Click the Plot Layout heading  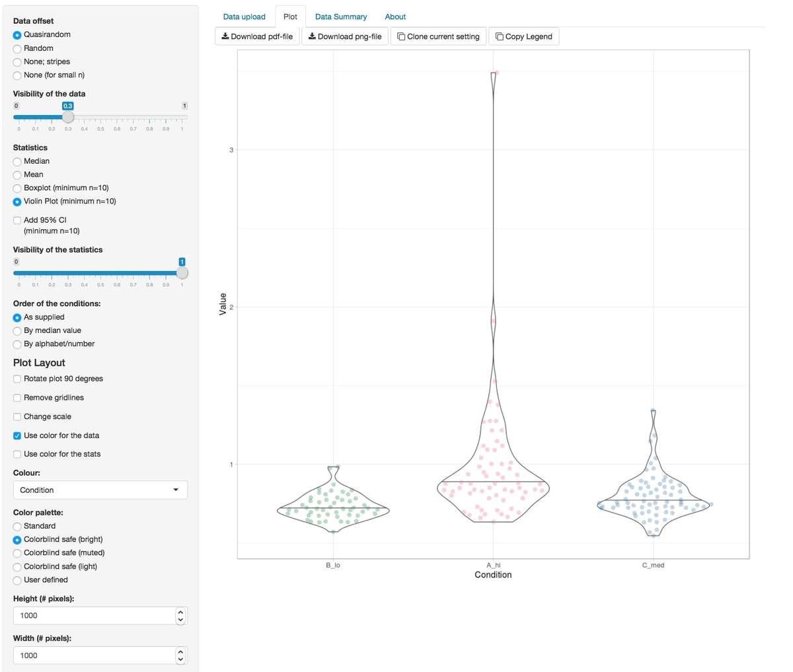click(x=39, y=363)
